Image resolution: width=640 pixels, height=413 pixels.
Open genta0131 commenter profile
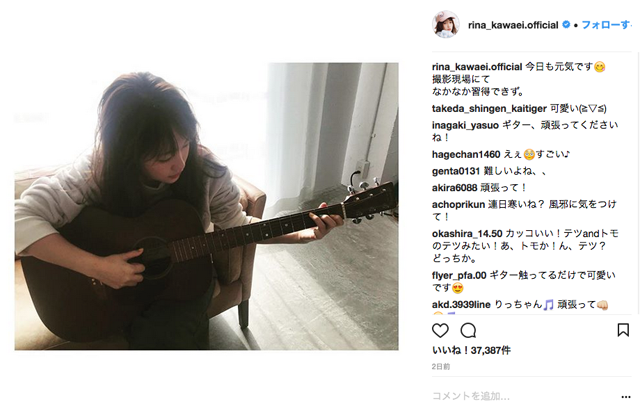click(456, 171)
